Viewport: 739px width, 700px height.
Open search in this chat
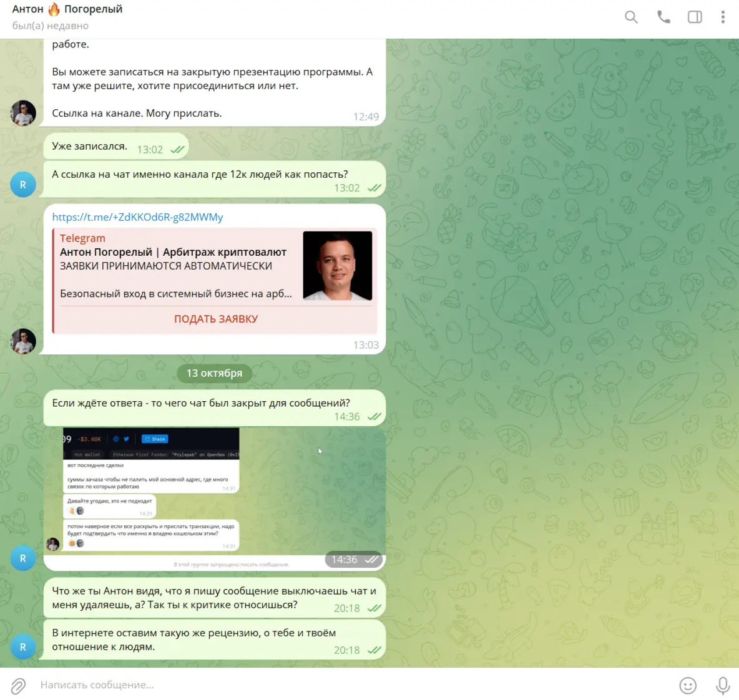coord(631,17)
